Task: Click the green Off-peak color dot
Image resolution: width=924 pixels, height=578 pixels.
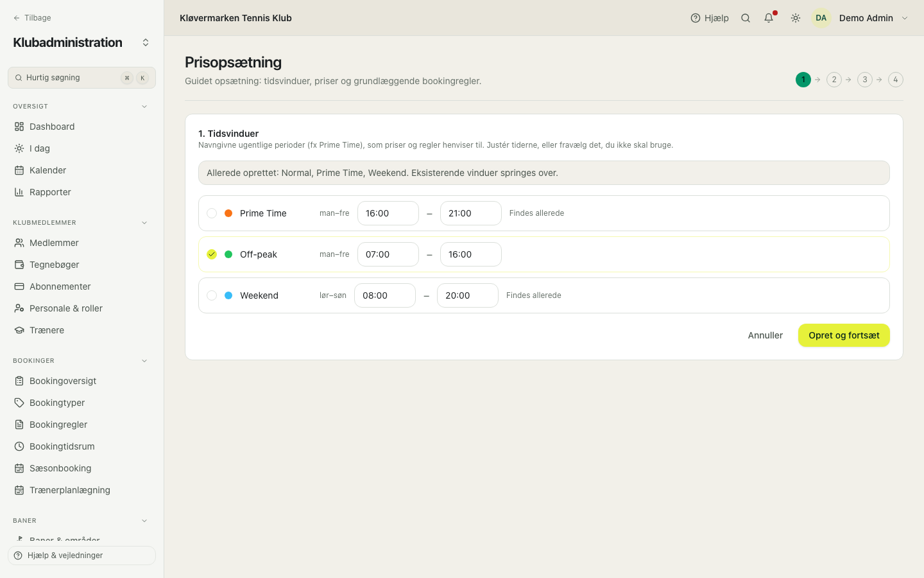Action: pos(228,254)
